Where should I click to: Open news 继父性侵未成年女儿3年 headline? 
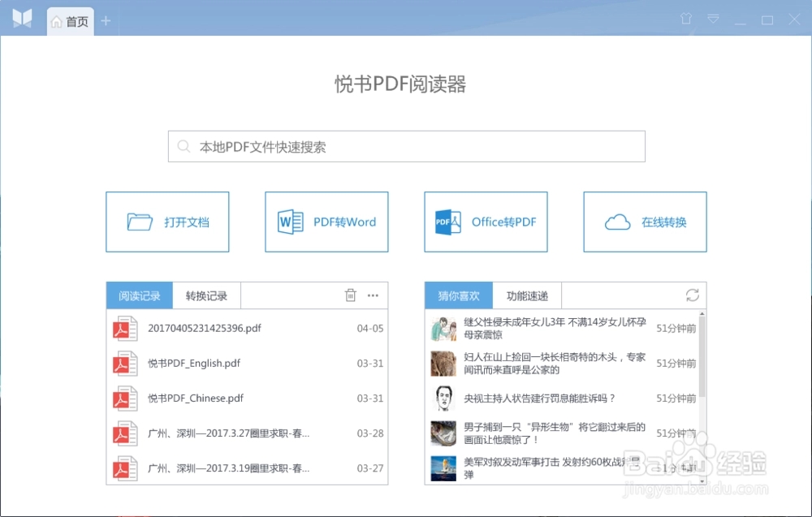coord(555,328)
